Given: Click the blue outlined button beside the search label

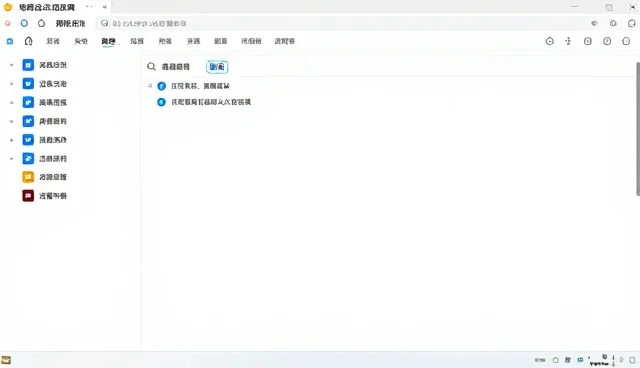Looking at the screenshot, I should 217,67.
